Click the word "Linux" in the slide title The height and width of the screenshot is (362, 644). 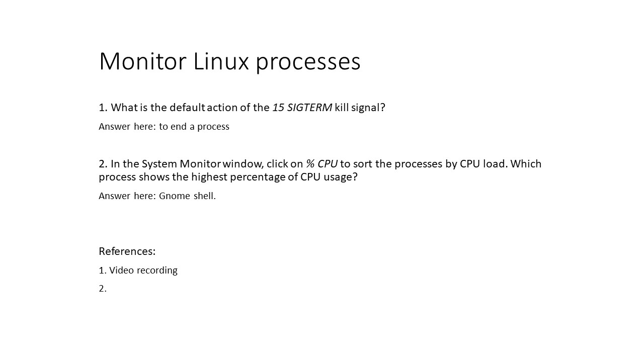[x=221, y=61]
